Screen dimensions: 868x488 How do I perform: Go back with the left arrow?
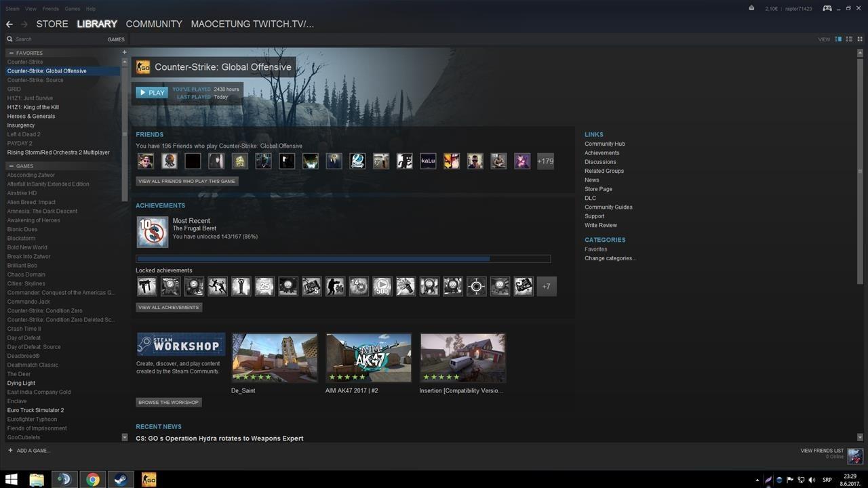tap(9, 24)
